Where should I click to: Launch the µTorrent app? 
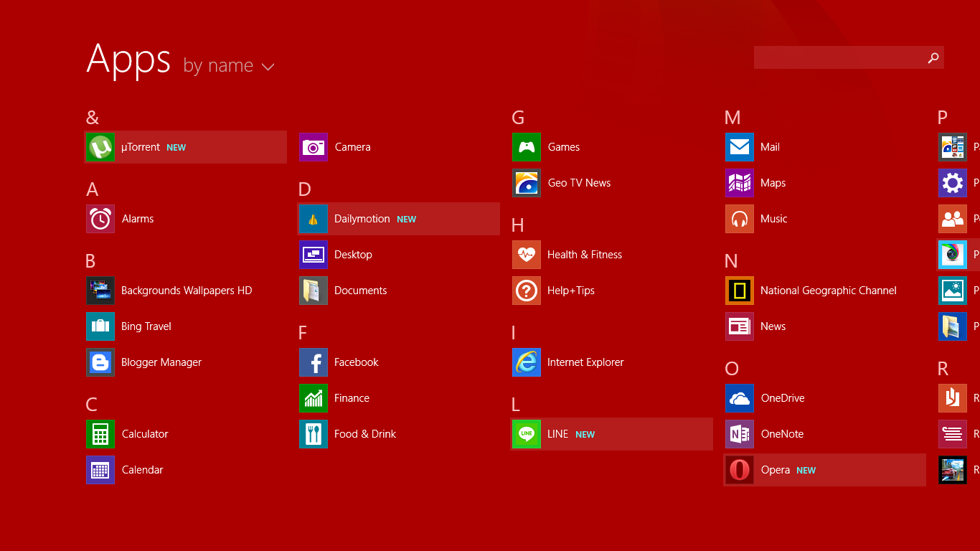(x=185, y=147)
